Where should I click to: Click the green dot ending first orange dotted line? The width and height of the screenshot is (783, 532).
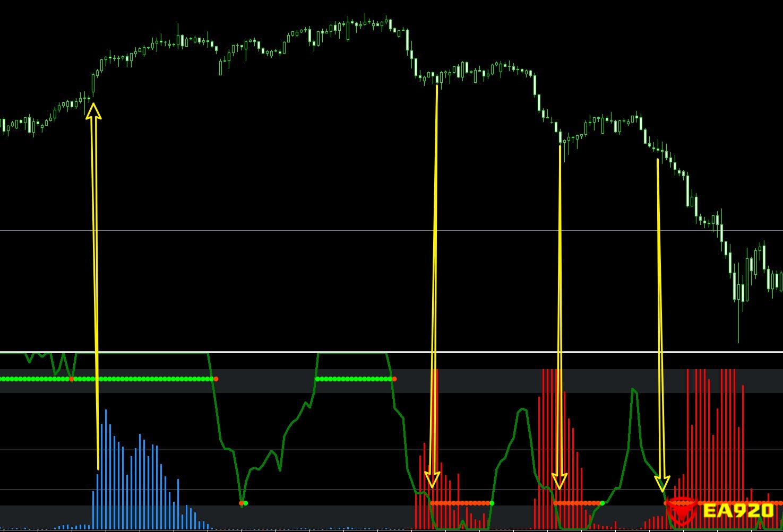(x=492, y=503)
